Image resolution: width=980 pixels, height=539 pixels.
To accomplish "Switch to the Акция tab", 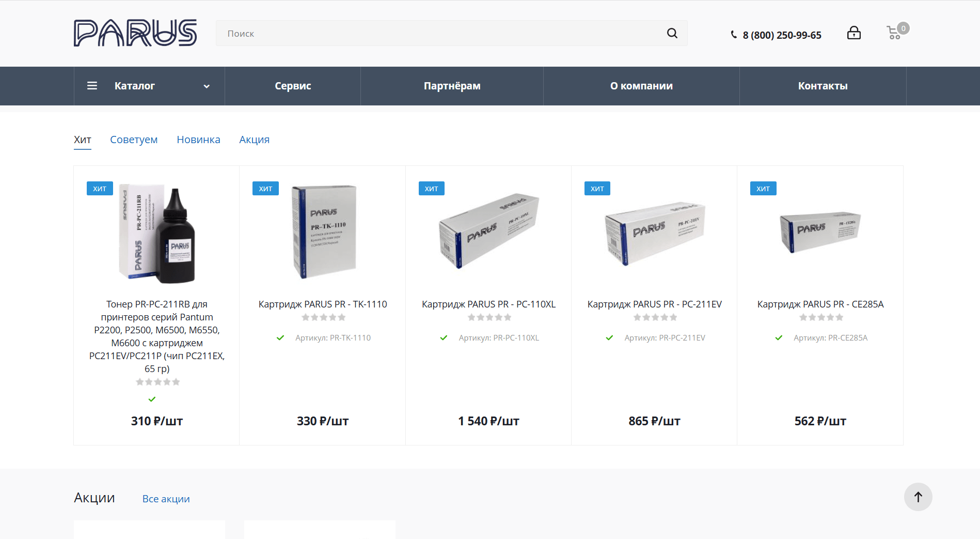I will [254, 140].
